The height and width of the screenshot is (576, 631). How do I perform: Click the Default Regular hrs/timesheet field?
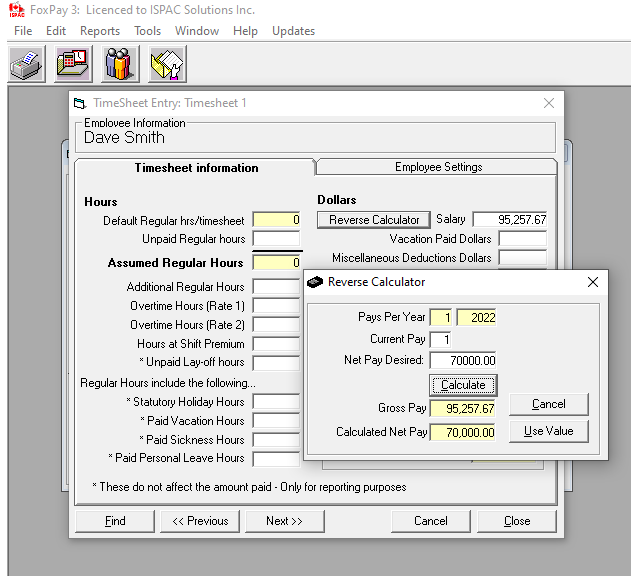click(x=276, y=220)
